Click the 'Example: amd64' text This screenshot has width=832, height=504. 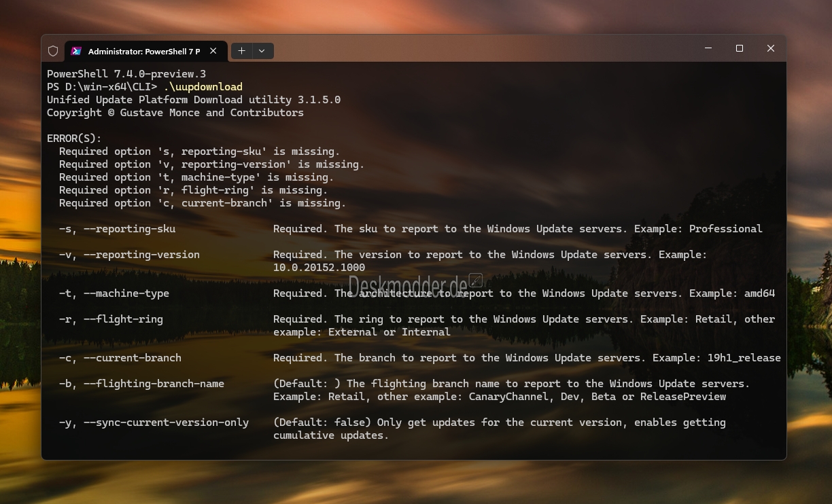[x=732, y=293]
